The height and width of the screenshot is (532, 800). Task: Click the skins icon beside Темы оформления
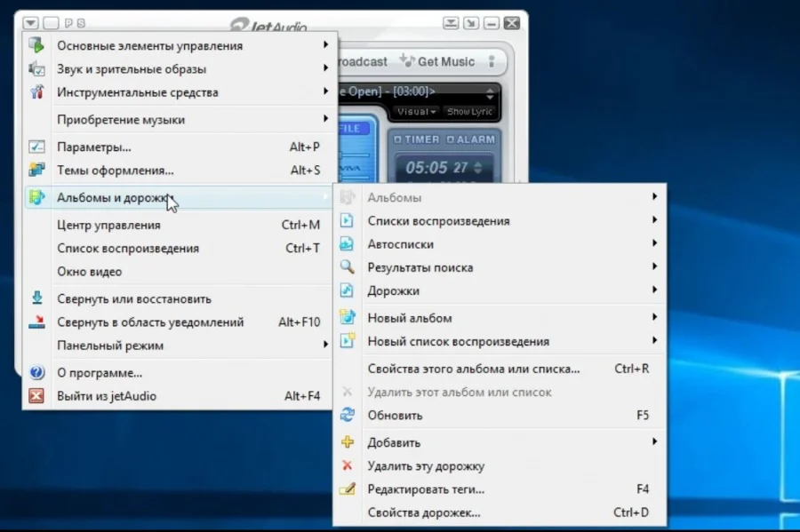(36, 170)
